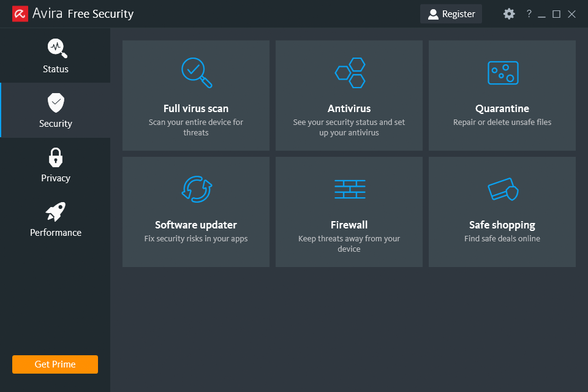Click 'Repair or delete unsafe files' text

(x=502, y=122)
